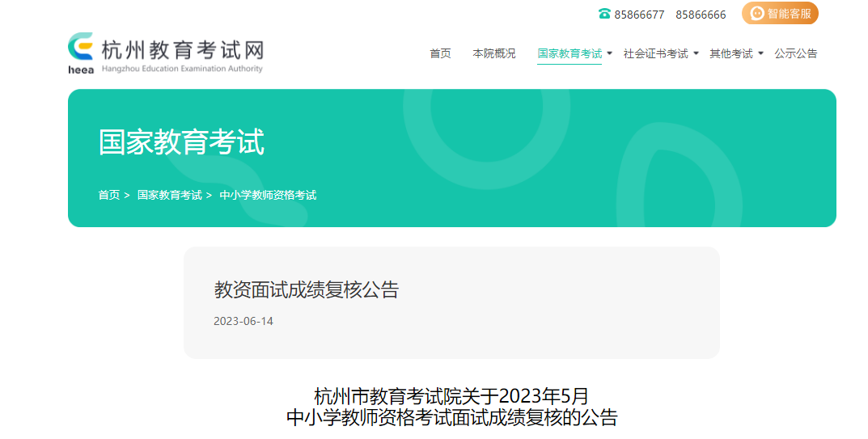Click the title line 中小学教师资格考试面试成绩复核的公告
Screen dimensions: 868x439
pyautogui.click(x=451, y=417)
